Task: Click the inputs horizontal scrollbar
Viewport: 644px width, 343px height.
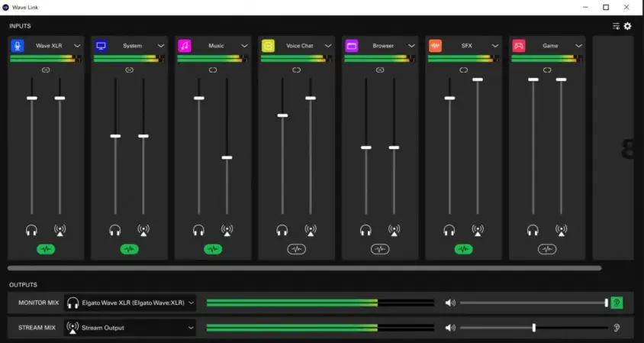Action: tap(304, 268)
